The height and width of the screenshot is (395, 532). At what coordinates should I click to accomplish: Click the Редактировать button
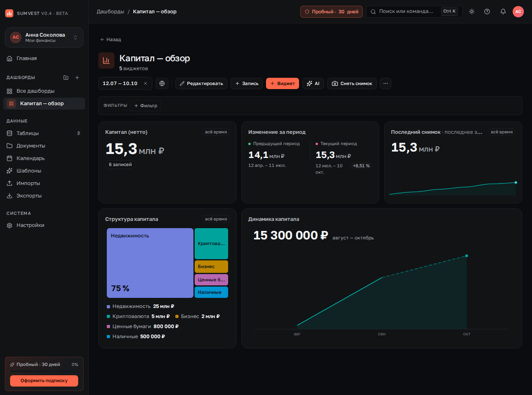pyautogui.click(x=201, y=83)
